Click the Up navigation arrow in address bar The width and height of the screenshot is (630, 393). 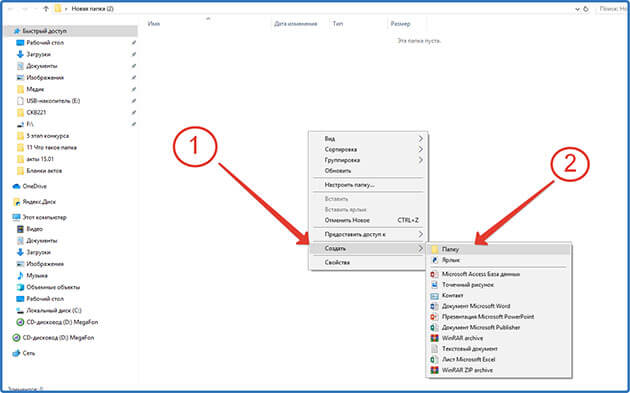[x=45, y=8]
